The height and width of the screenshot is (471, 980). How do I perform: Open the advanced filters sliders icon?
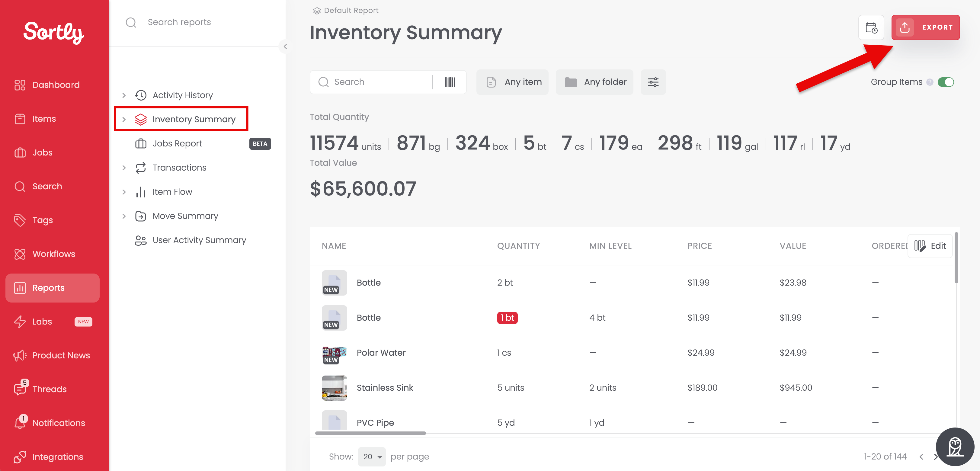[x=653, y=82]
